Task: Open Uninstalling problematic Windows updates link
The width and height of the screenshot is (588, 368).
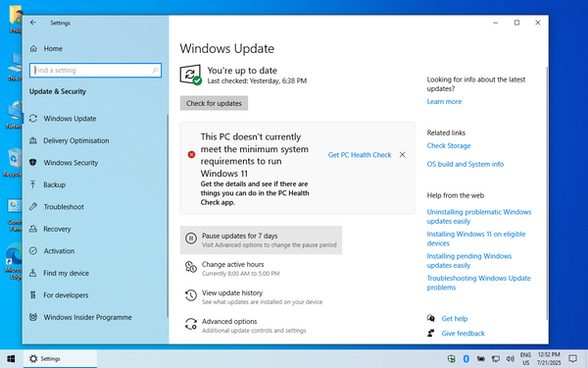Action: pos(479,217)
